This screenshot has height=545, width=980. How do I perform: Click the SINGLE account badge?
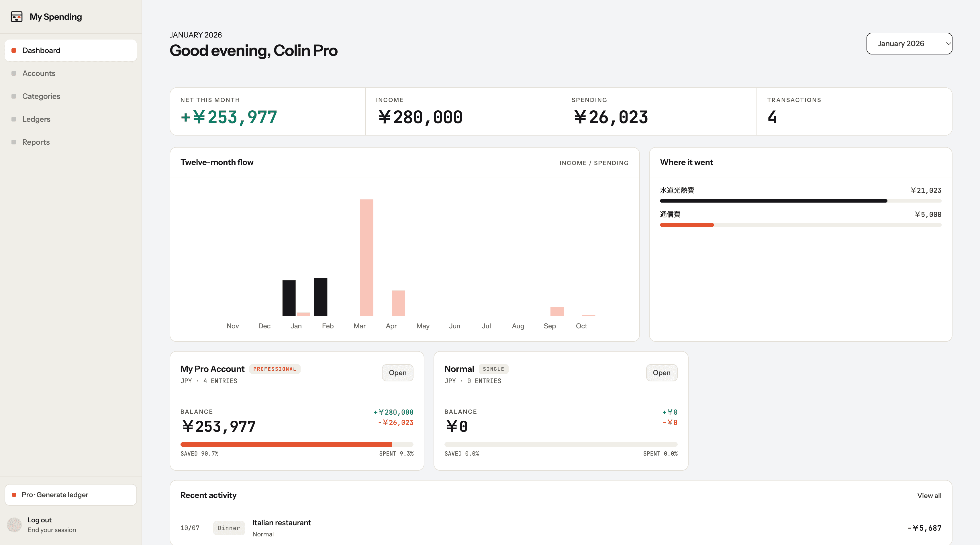pyautogui.click(x=493, y=369)
